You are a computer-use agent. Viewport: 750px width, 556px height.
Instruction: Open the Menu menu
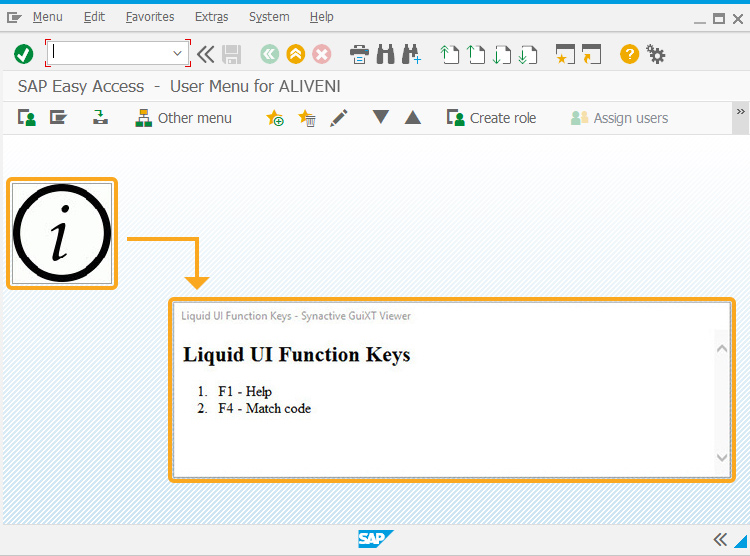(47, 17)
